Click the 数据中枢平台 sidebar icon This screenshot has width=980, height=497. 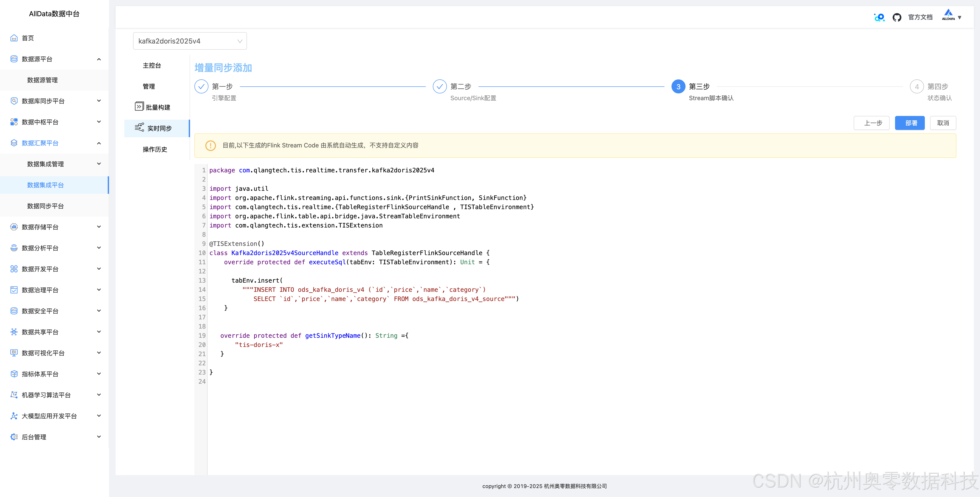point(14,122)
